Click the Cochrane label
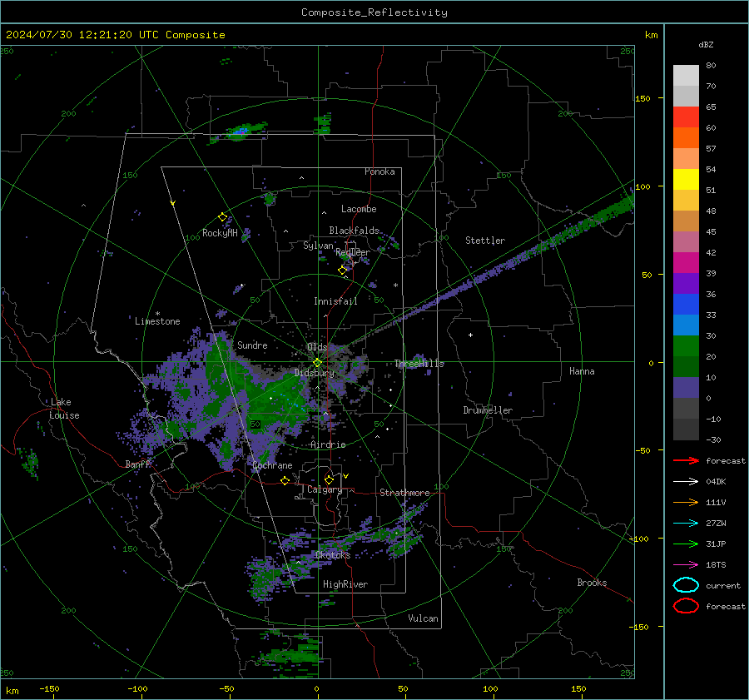Screen dimensions: 749x700 click(x=272, y=465)
